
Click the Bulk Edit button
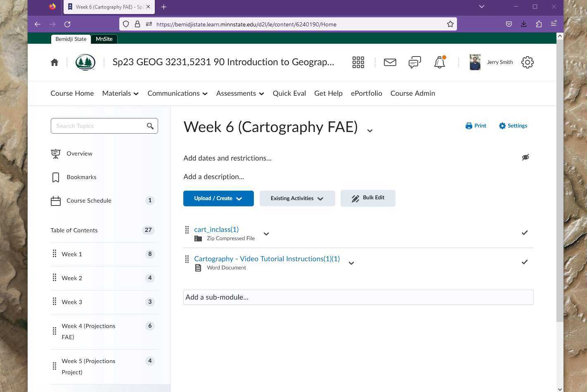pyautogui.click(x=368, y=198)
